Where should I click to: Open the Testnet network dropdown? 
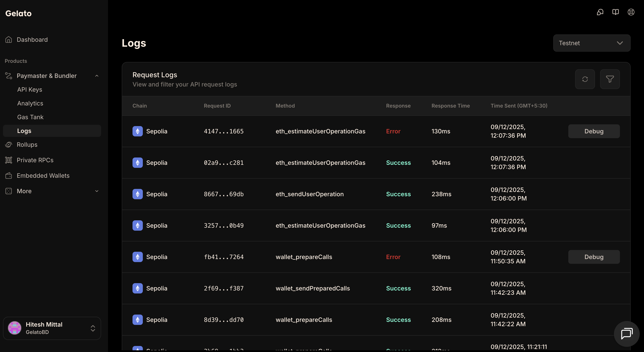coord(592,43)
